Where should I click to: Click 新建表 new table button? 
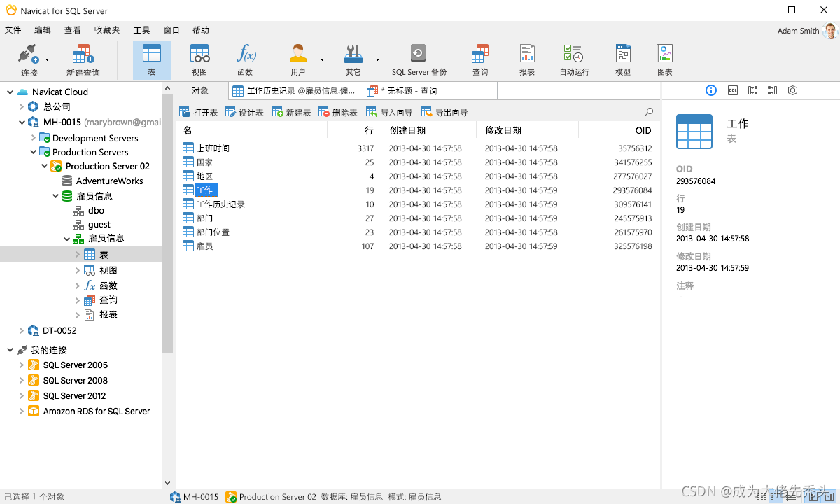pyautogui.click(x=291, y=112)
